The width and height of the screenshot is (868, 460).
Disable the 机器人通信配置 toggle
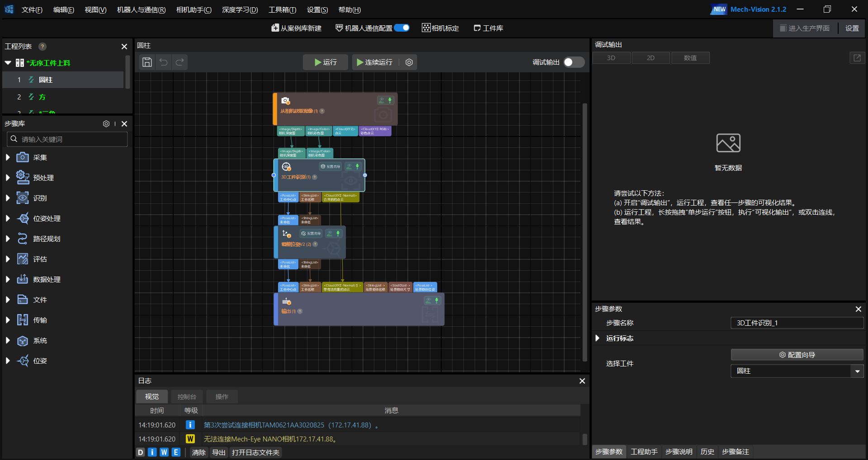[401, 28]
